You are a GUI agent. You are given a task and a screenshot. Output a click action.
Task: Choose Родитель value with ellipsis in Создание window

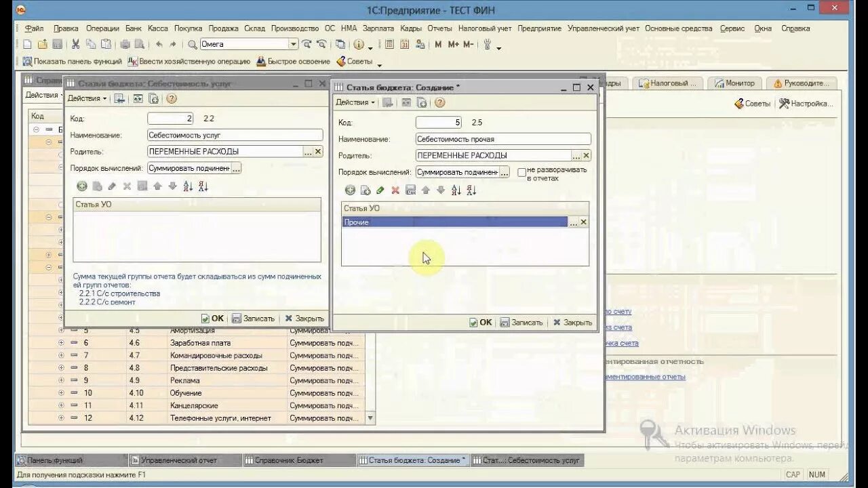pyautogui.click(x=576, y=156)
